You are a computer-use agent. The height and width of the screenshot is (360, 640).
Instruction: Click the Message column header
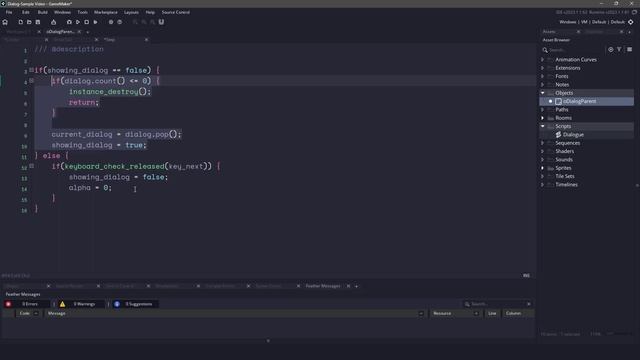click(x=57, y=313)
